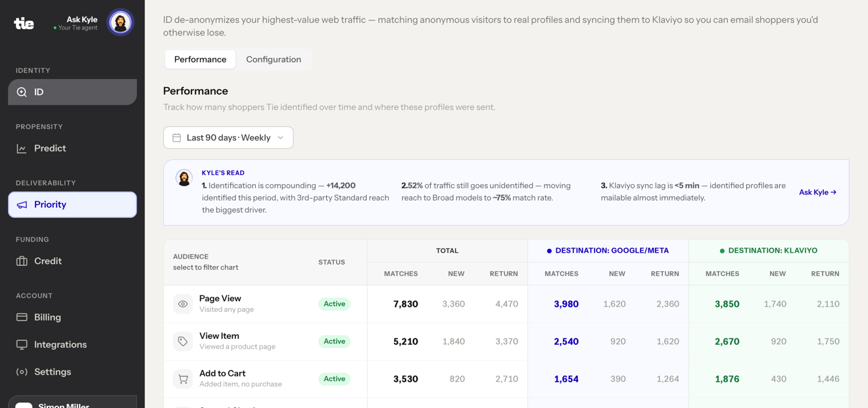This screenshot has width=868, height=408.
Task: Click the Add to Cart icon
Action: tap(183, 379)
